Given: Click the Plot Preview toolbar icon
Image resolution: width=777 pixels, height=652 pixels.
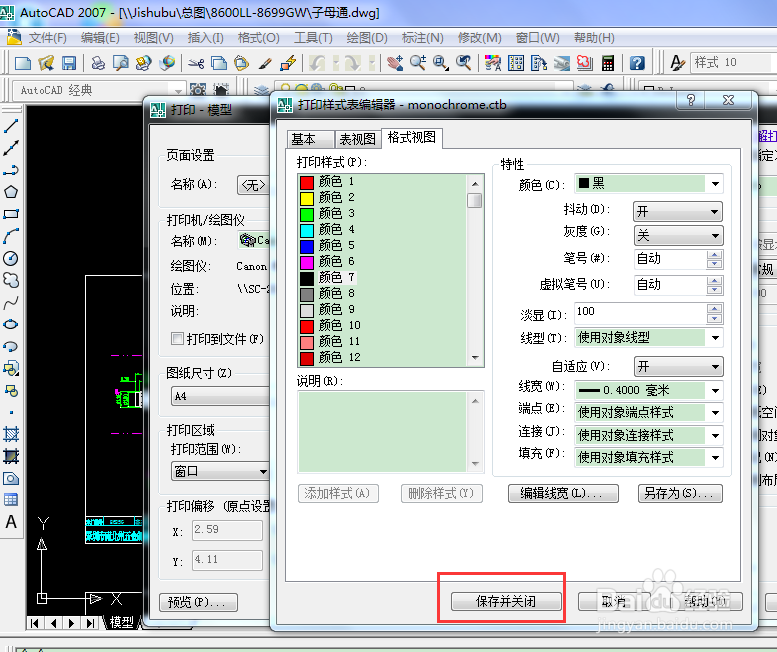Looking at the screenshot, I should point(120,63).
